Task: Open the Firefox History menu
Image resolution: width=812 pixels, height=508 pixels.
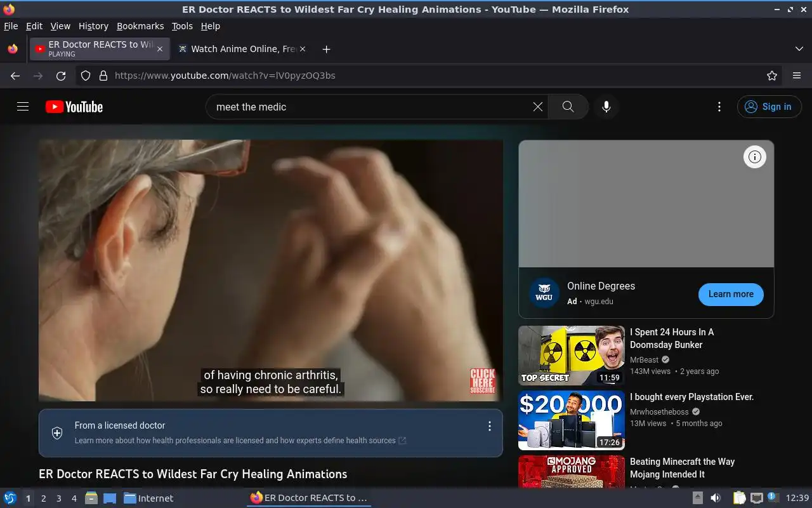Action: pos(93,26)
